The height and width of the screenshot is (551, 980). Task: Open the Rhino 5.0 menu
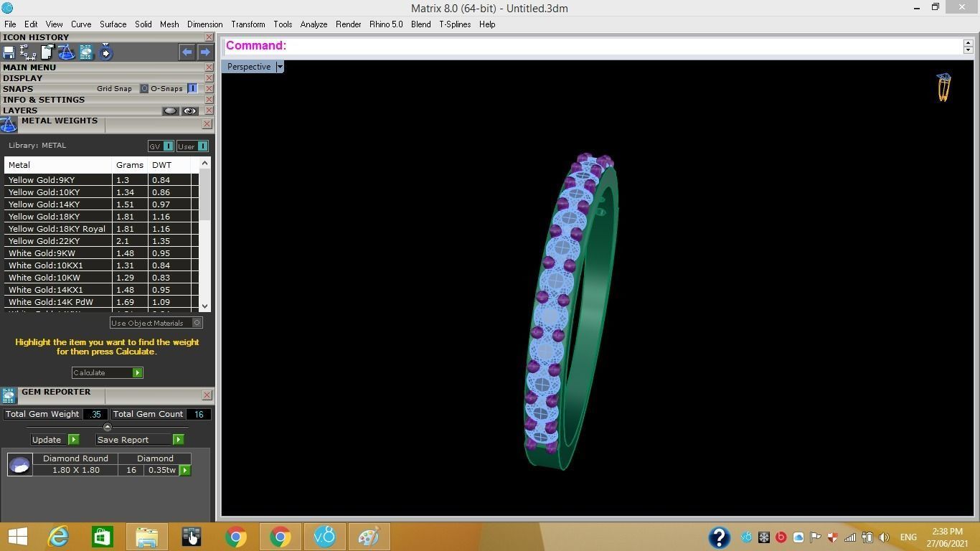pyautogui.click(x=386, y=24)
